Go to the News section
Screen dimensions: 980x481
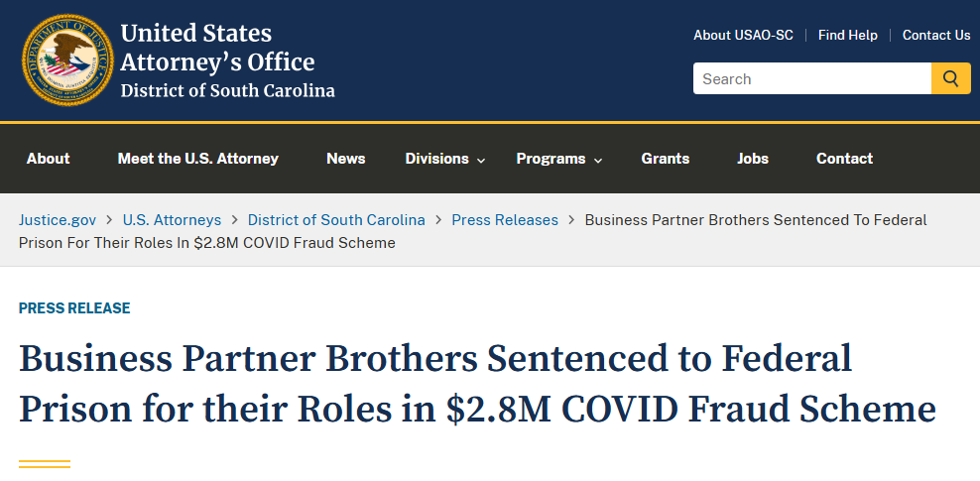coord(345,159)
